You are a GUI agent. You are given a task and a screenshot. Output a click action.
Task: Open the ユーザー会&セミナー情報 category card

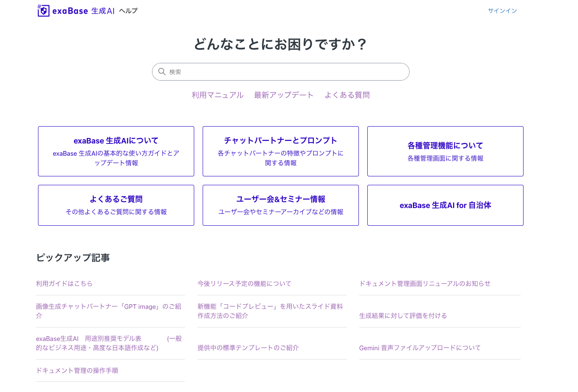click(281, 205)
